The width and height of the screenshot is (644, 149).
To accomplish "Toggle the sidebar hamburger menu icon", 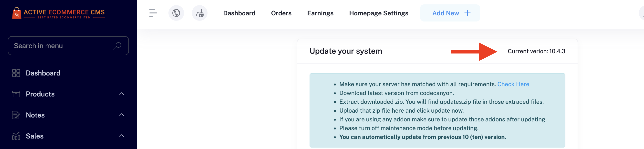I will click(x=153, y=13).
